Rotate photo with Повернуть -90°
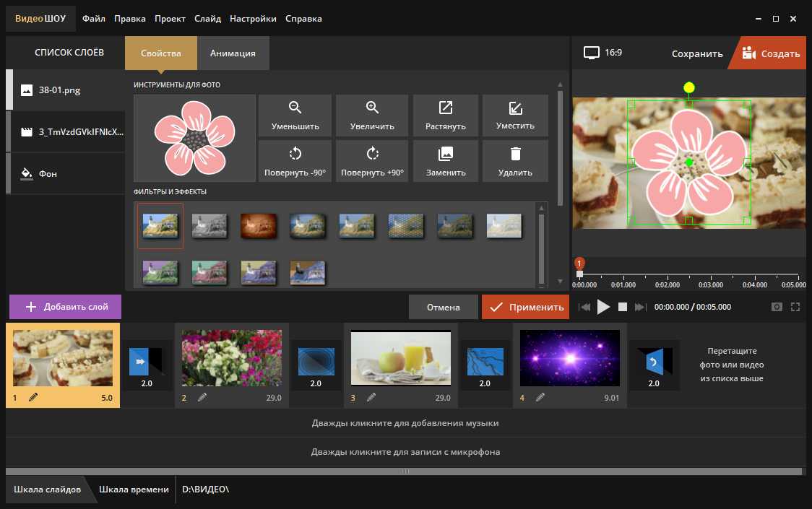 pos(295,161)
